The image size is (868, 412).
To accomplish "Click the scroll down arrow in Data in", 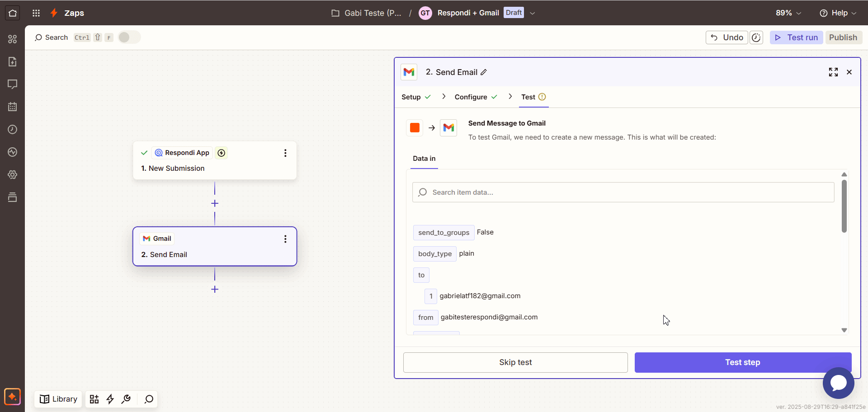I will pyautogui.click(x=844, y=330).
